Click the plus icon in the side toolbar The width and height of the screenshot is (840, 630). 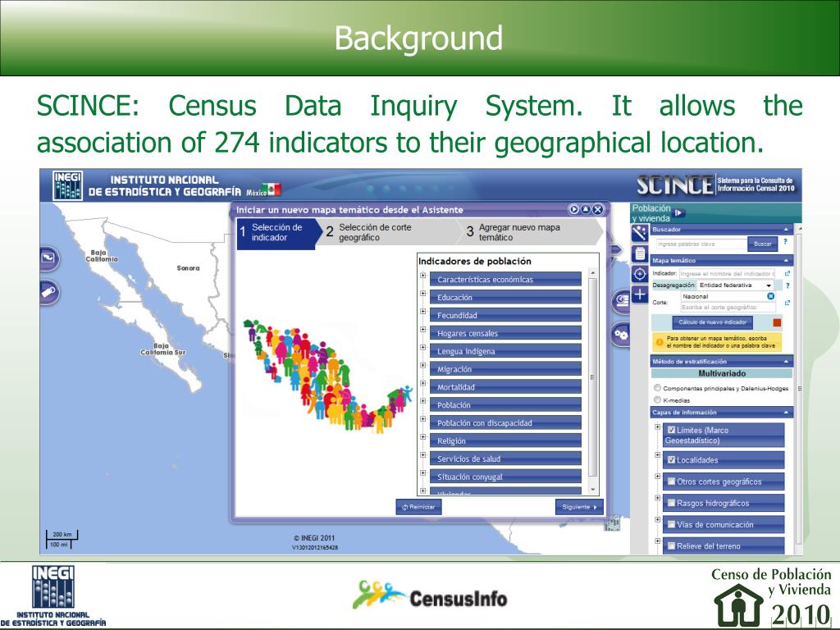[x=640, y=294]
